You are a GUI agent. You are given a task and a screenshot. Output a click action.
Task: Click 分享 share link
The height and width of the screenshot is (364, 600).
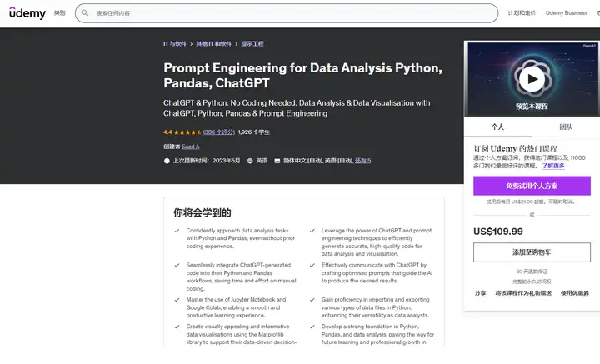click(480, 293)
